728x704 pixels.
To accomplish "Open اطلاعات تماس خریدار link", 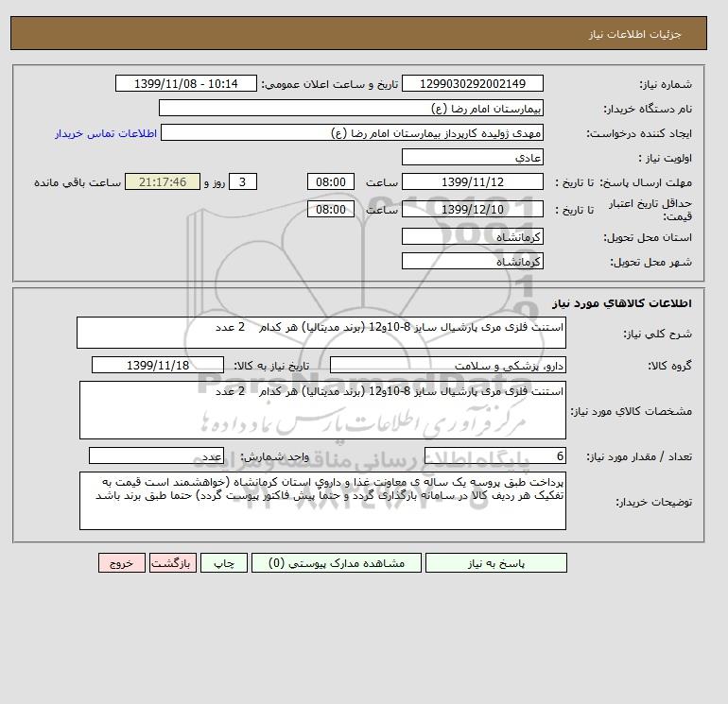I will pyautogui.click(x=106, y=133).
